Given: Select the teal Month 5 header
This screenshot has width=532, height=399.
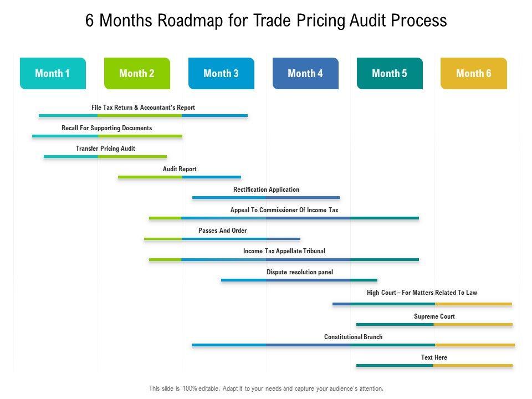Looking at the screenshot, I should pyautogui.click(x=390, y=73).
